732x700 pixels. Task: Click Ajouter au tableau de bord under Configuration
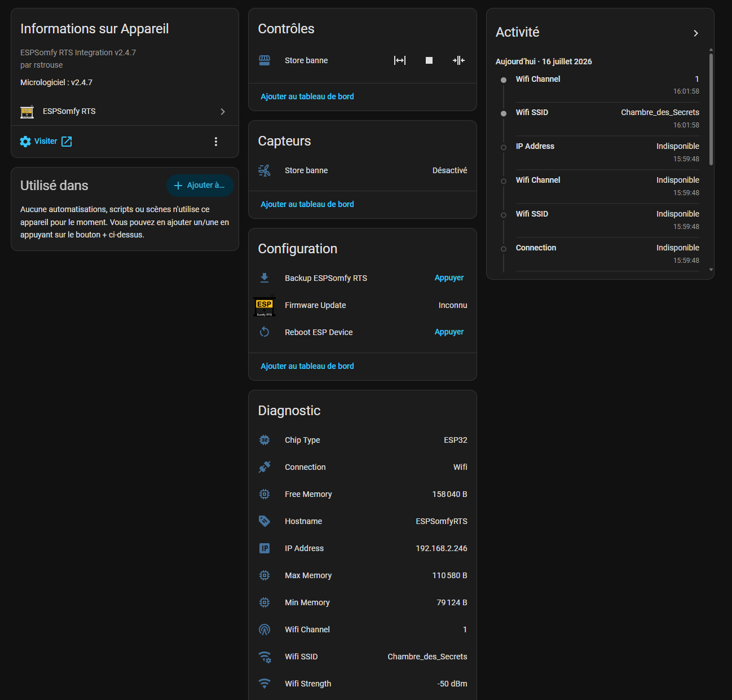click(307, 366)
